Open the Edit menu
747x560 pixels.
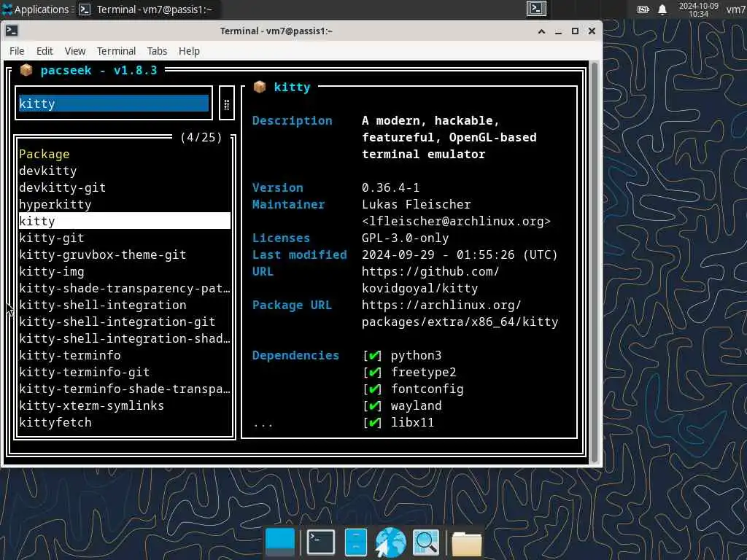coord(44,51)
